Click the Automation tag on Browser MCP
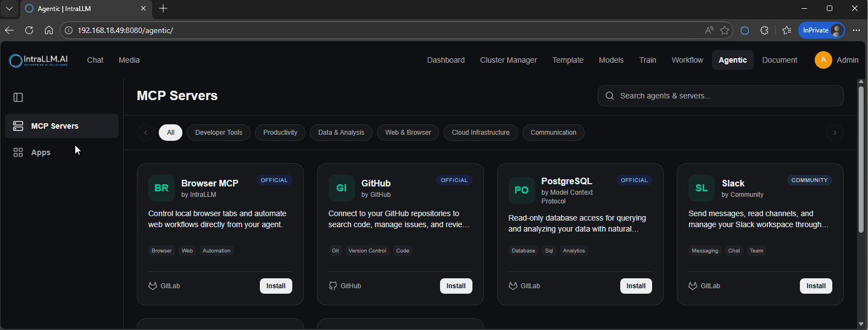This screenshot has height=330, width=868. pos(216,251)
